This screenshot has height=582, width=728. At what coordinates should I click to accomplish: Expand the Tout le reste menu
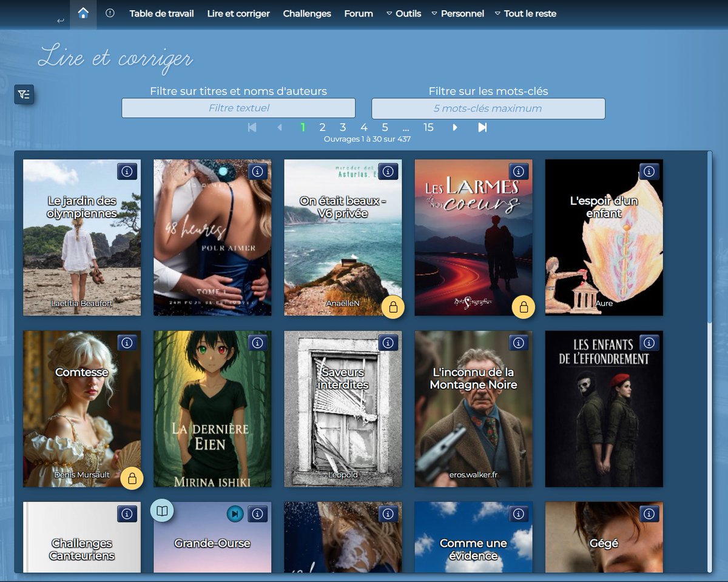pyautogui.click(x=525, y=13)
